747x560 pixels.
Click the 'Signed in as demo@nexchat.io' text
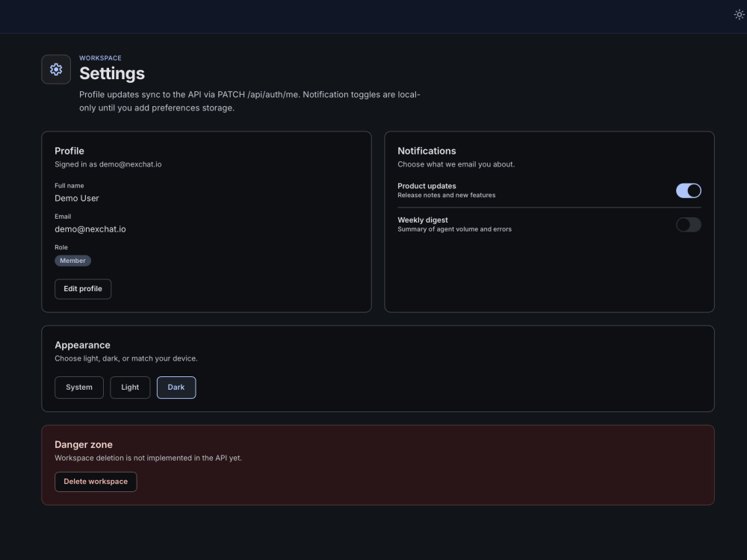108,164
